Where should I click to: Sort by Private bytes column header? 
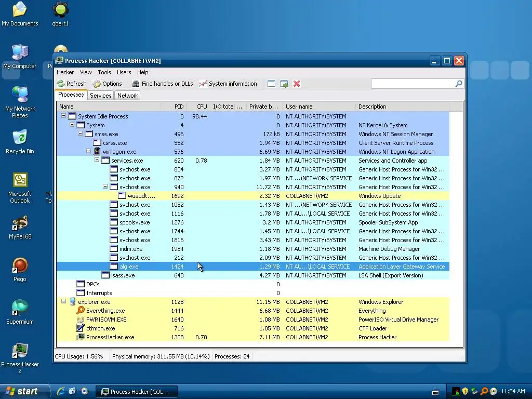click(x=264, y=107)
